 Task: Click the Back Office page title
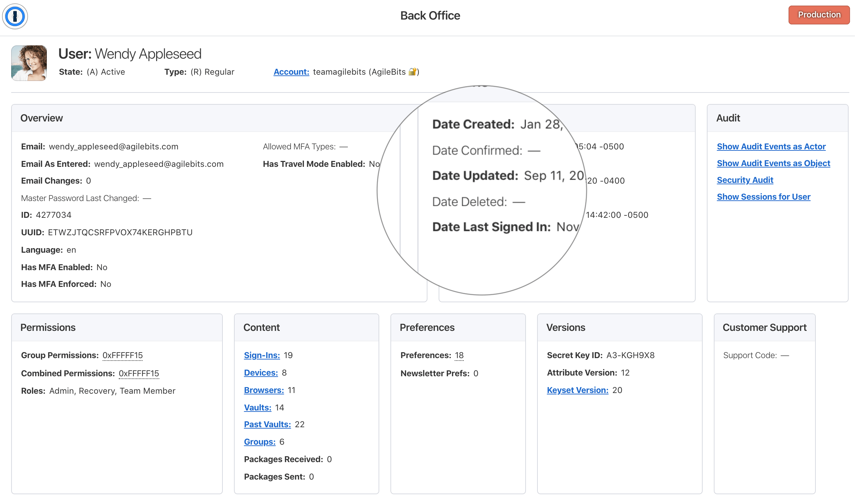pyautogui.click(x=430, y=15)
